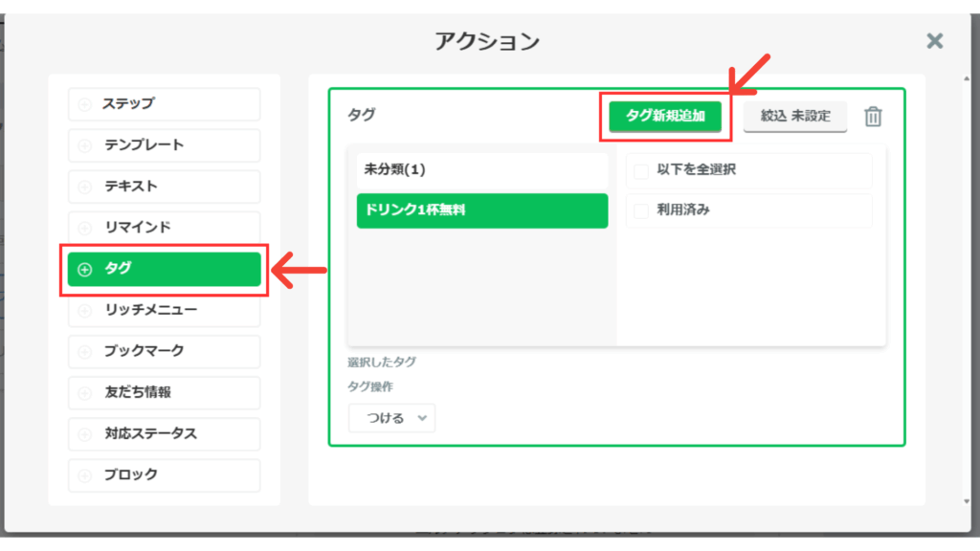Click the plus icon beside テキスト
980x551 pixels.
coord(84,187)
